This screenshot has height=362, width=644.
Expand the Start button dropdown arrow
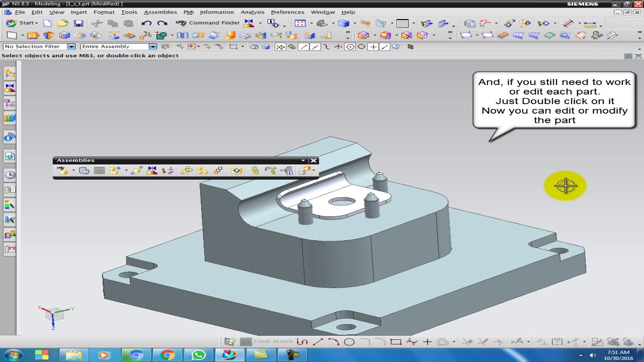click(37, 23)
